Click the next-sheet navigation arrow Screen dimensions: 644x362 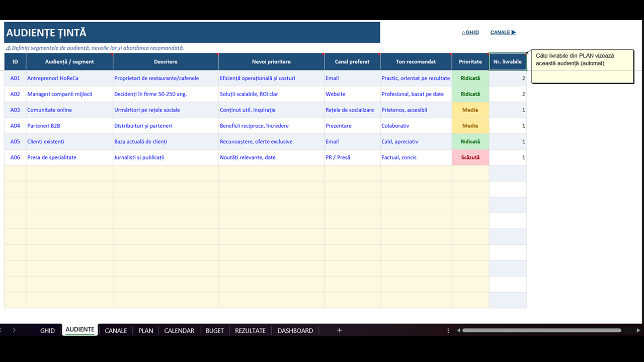[14, 330]
